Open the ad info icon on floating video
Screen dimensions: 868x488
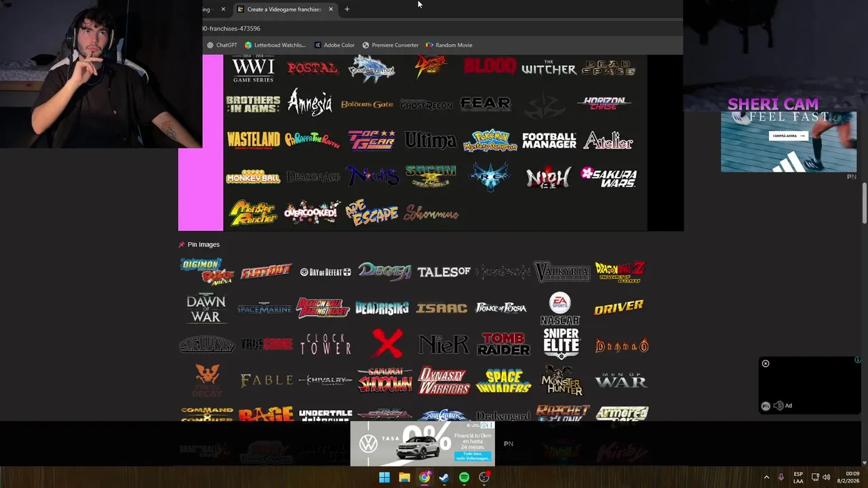[x=858, y=360]
